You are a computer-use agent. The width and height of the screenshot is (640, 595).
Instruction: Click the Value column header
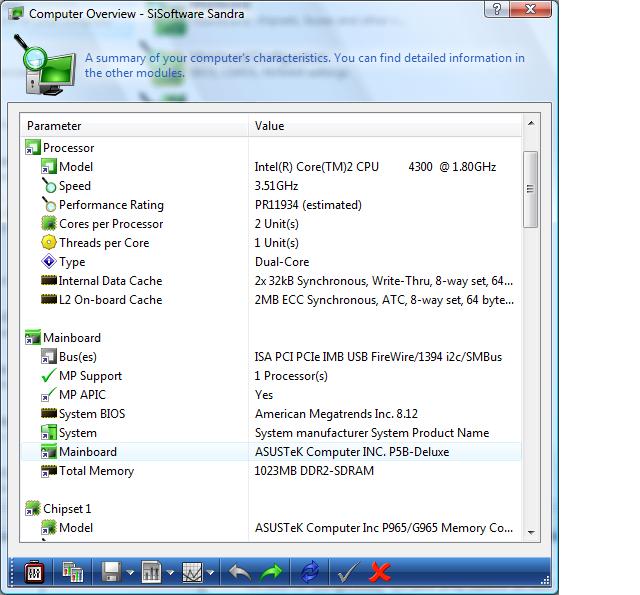(385, 126)
